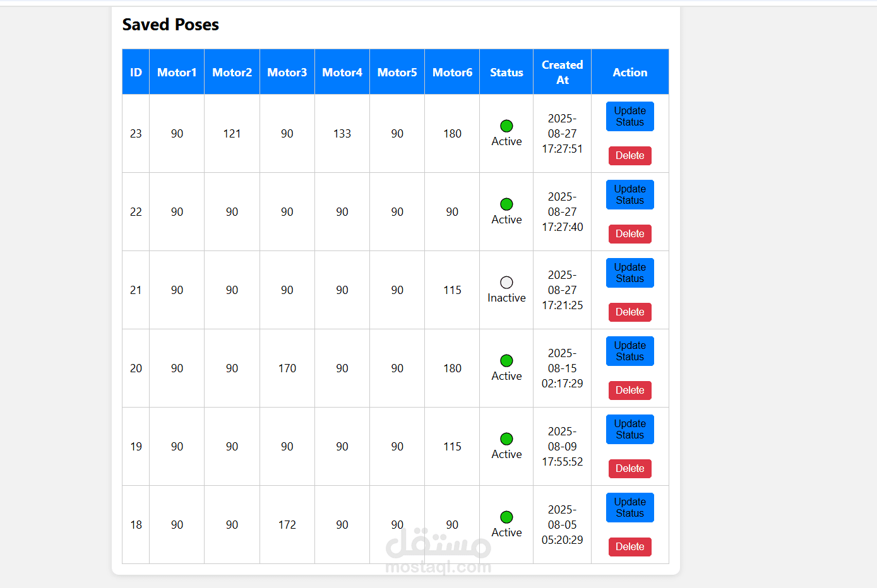The image size is (877, 588).
Task: Update Status of pose 23
Action: 629,117
